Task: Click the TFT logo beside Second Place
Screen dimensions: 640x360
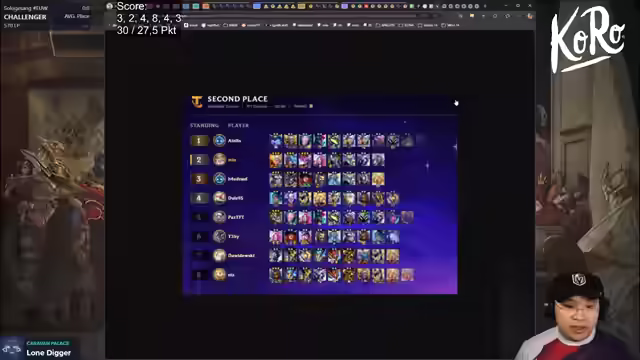Action: pos(197,102)
